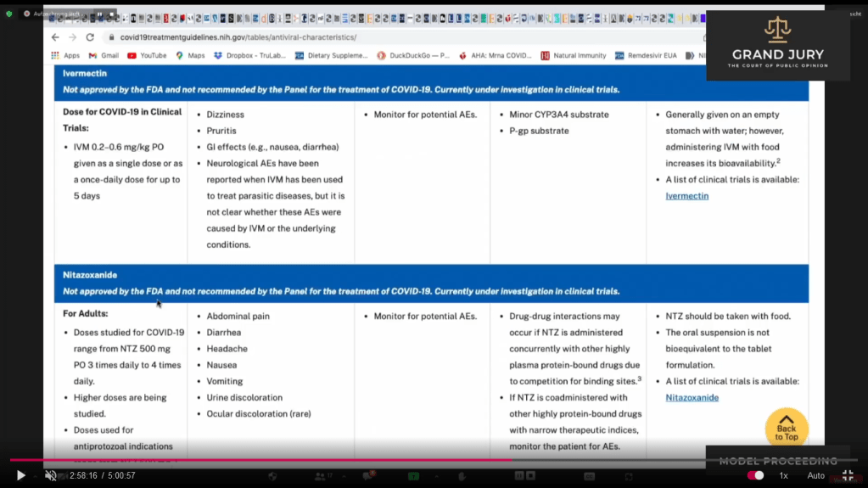
Task: Open the Nitazoxanide clinical trials link
Action: click(x=692, y=398)
